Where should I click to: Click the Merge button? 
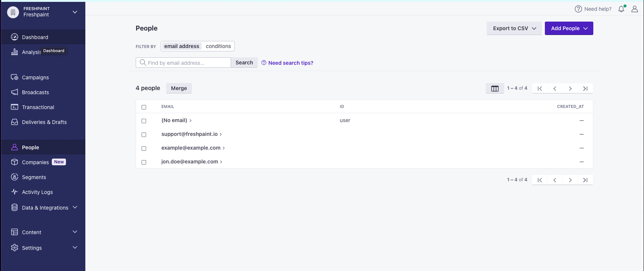tap(179, 88)
